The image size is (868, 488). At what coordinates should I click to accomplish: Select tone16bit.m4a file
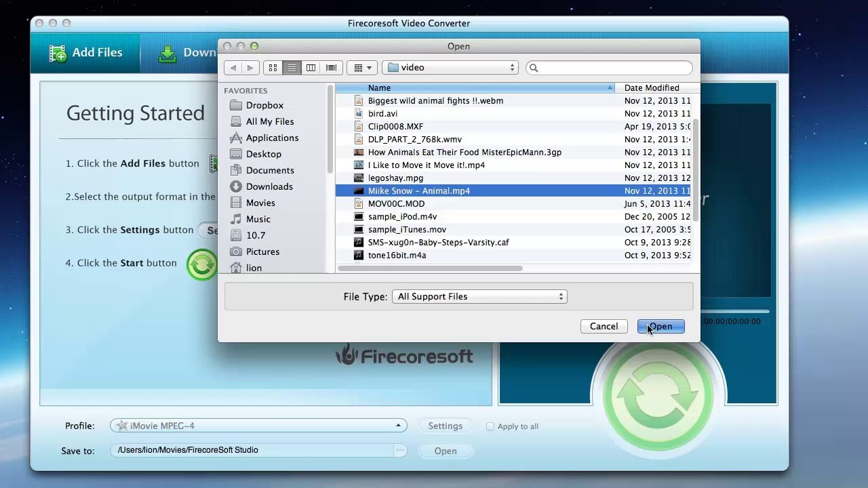[x=397, y=255]
